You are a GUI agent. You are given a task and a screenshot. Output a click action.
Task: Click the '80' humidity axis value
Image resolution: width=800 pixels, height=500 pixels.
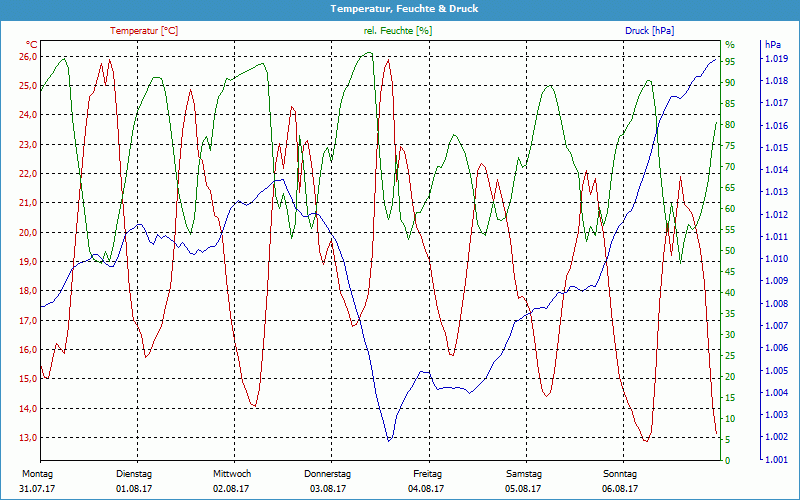730,124
